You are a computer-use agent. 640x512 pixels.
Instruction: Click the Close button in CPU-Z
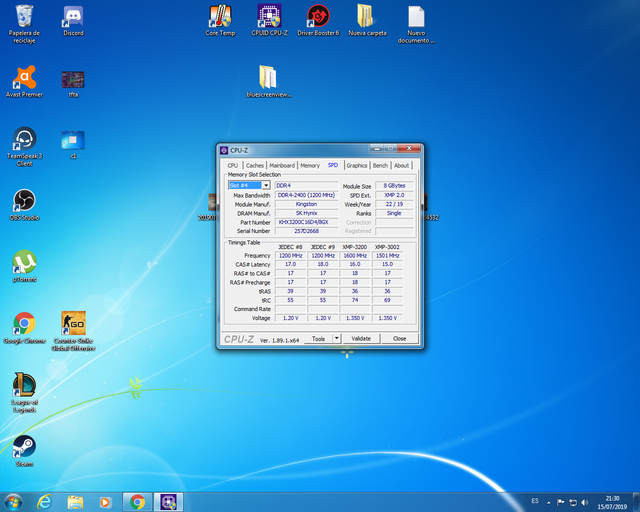[400, 338]
